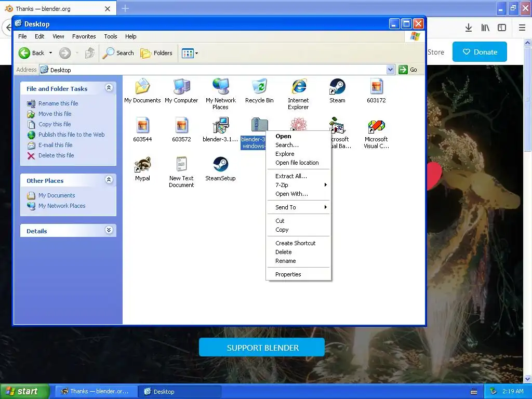Open the Back button history dropdown arrow
Image resolution: width=532 pixels, height=399 pixels.
click(50, 53)
